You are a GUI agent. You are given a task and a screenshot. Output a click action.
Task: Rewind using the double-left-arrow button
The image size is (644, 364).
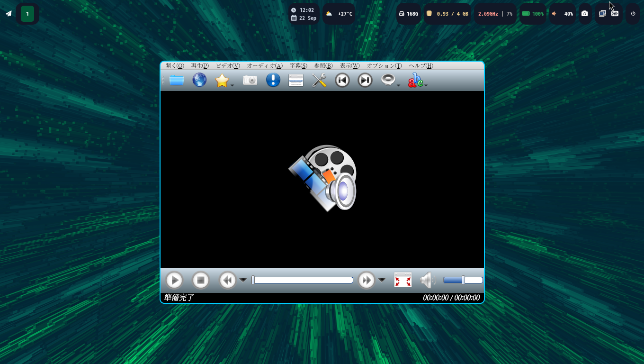pyautogui.click(x=228, y=280)
